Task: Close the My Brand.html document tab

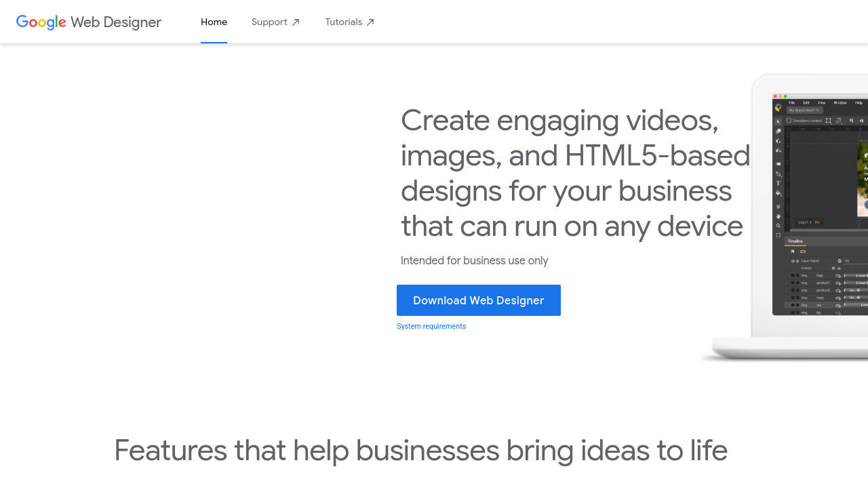Action: coord(817,110)
